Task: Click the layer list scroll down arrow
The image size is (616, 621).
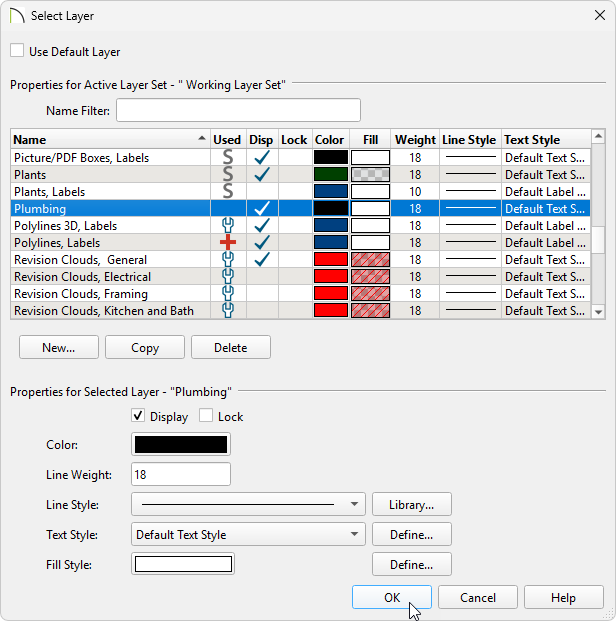Action: pyautogui.click(x=598, y=312)
